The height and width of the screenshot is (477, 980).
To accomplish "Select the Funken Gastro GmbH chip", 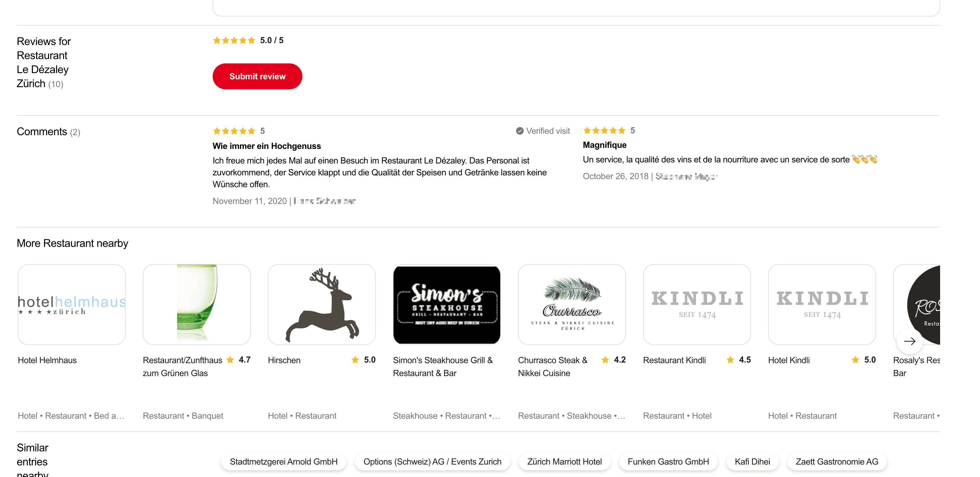I will click(668, 461).
